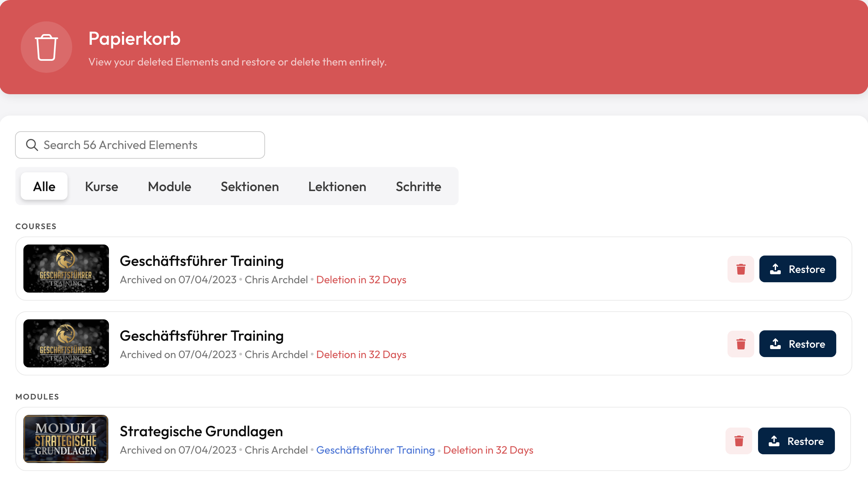
Task: Click second Geschäftsführer Training course thumbnail
Action: point(66,343)
